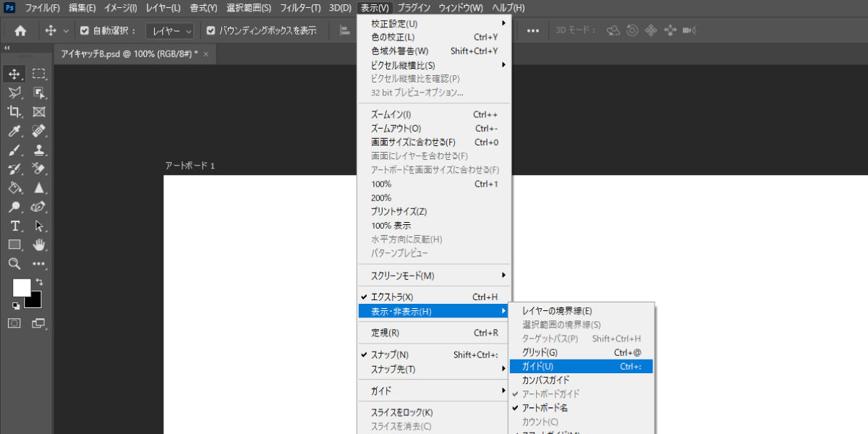Open Move tool preset picker arrow
The image size is (868, 434).
[x=67, y=31]
